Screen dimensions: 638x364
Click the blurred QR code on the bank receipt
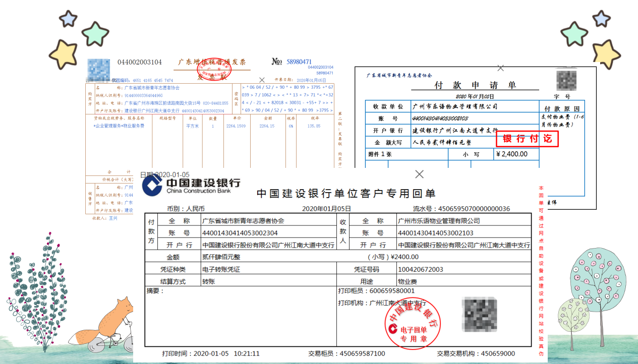pyautogui.click(x=480, y=315)
